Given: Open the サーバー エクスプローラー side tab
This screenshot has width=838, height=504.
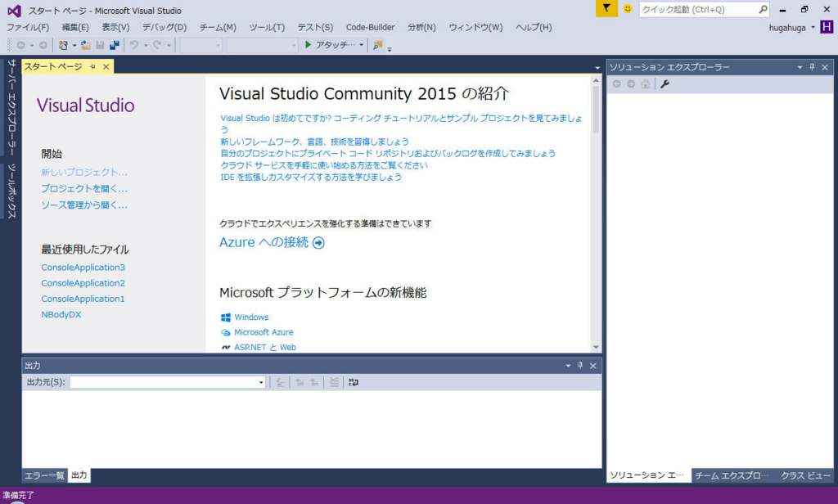Looking at the screenshot, I should pos(11,107).
